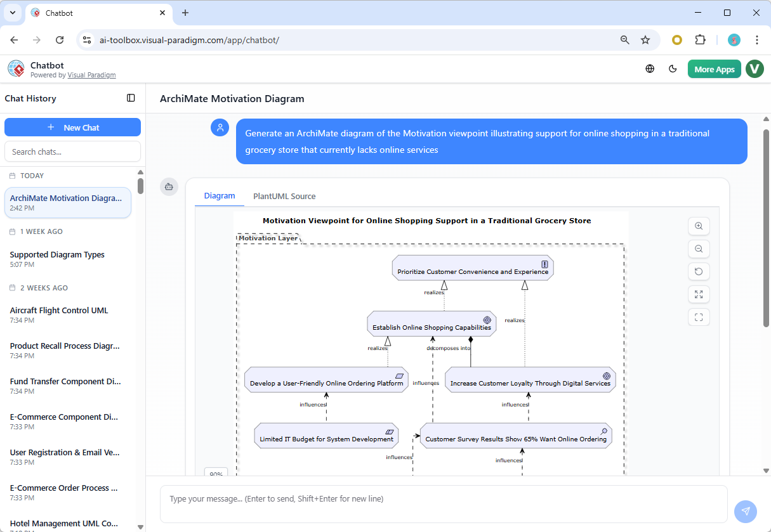Toggle dark mode with the moon icon
The image size is (771, 532).
673,68
